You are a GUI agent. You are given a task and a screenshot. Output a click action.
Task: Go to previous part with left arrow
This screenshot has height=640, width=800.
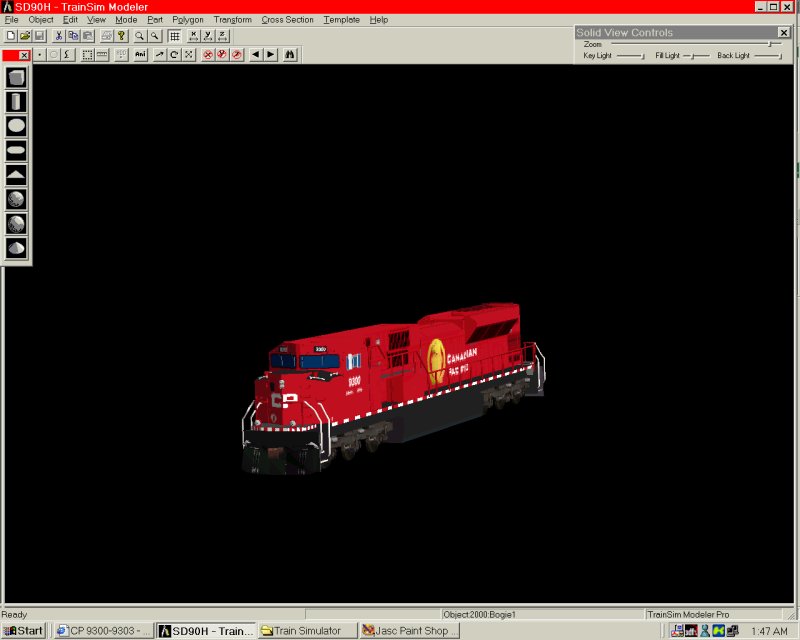coord(256,55)
